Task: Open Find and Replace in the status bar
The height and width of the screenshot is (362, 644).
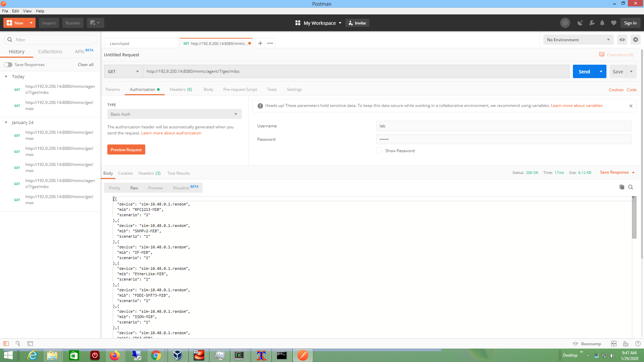Action: point(18,344)
